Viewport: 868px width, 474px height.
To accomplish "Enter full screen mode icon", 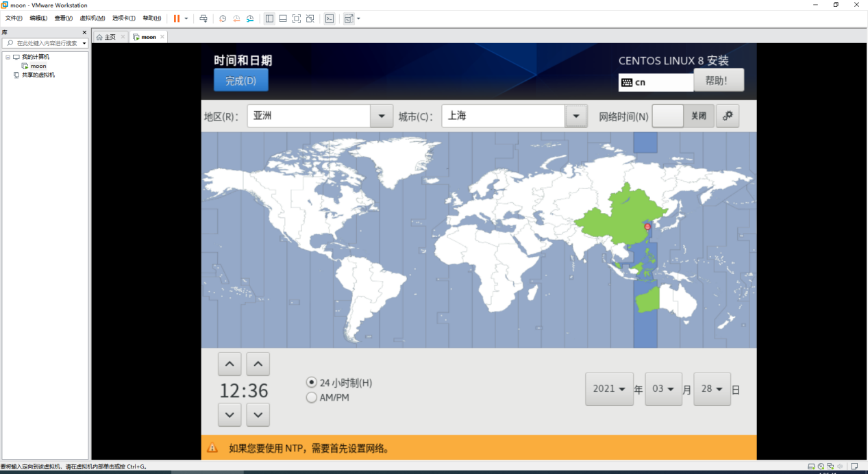I will (x=297, y=18).
